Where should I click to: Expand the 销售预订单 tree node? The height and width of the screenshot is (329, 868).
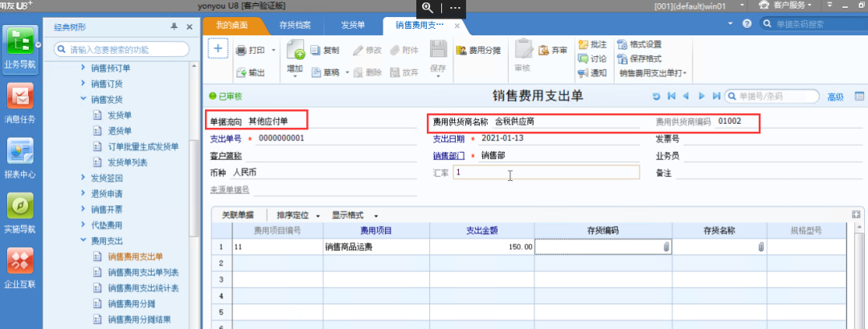(x=83, y=68)
